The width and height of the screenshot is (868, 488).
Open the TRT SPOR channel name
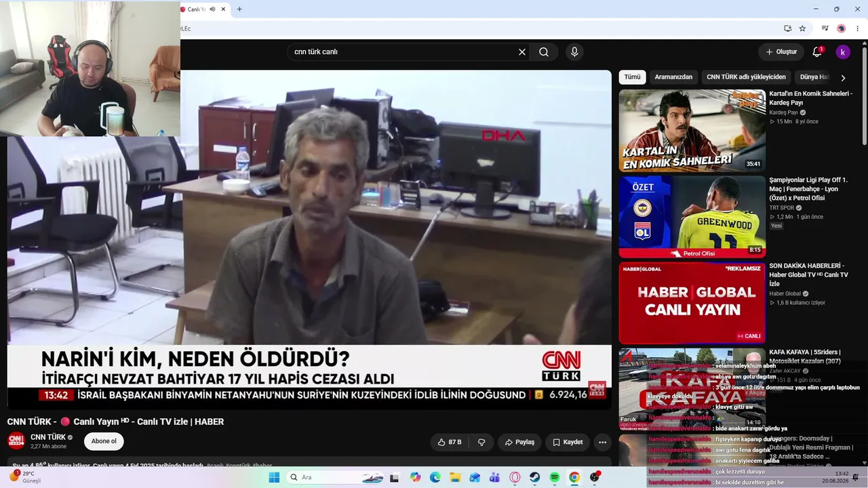pyautogui.click(x=781, y=208)
